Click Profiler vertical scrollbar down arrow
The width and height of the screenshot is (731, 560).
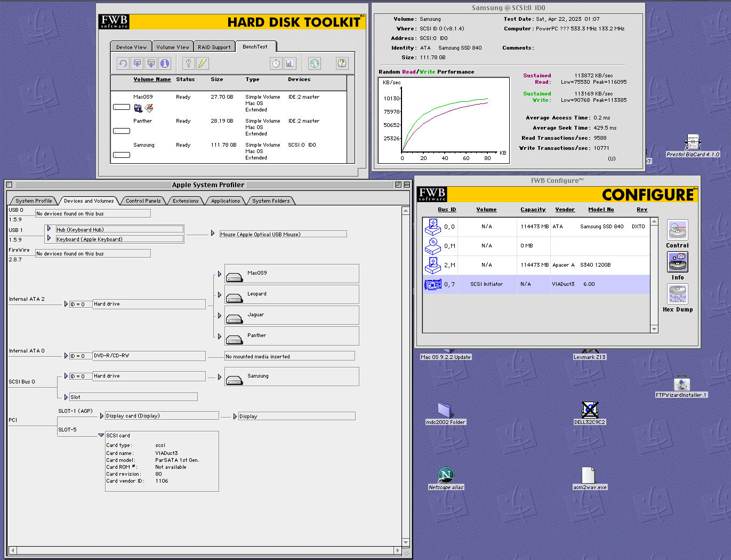(x=406, y=542)
